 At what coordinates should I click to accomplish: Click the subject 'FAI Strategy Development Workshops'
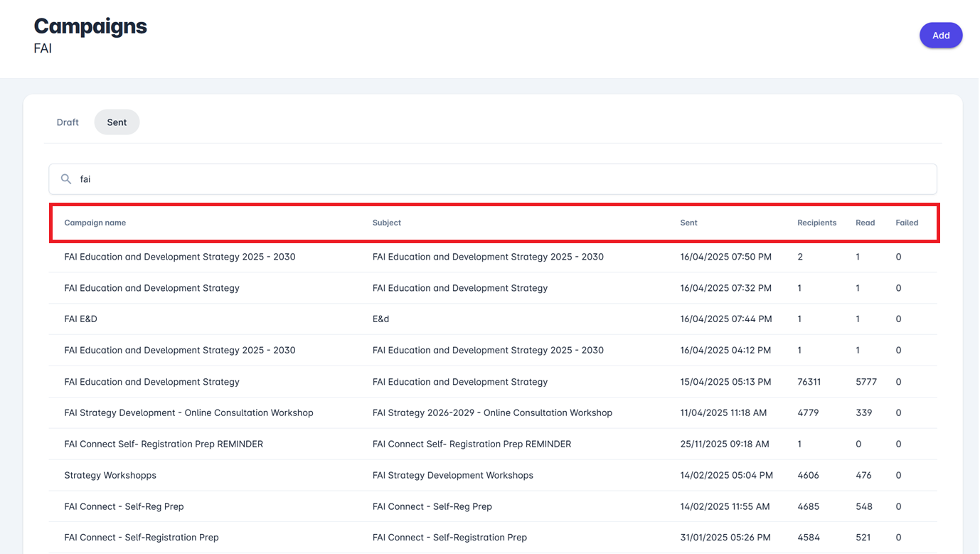452,475
